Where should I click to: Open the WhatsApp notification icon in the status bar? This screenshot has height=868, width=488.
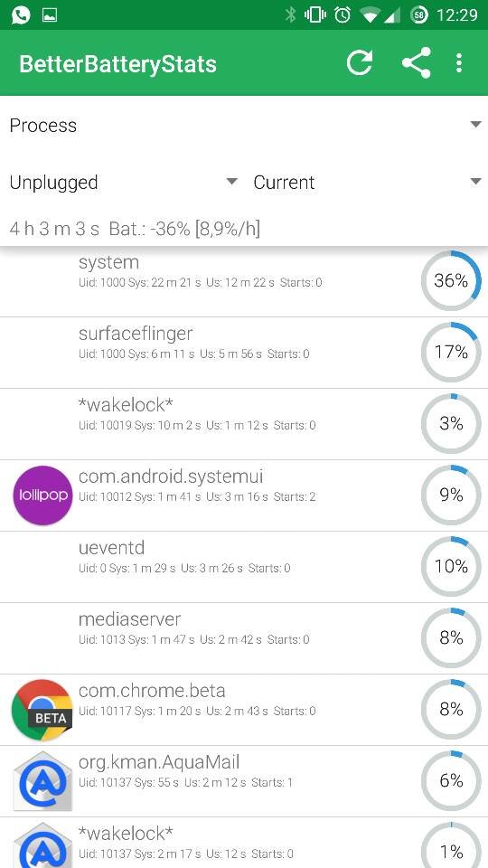point(21,15)
